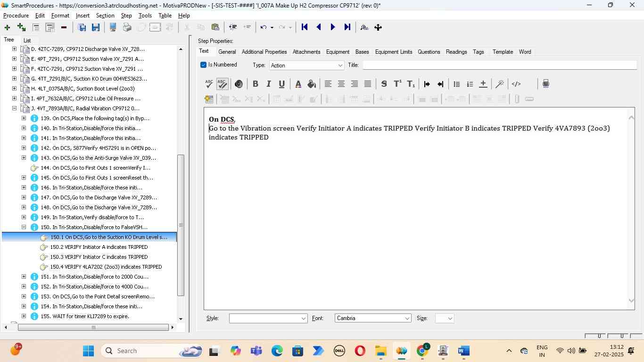Apply underline formatting in step editor
Screen dimensions: 644x362
coord(281,84)
